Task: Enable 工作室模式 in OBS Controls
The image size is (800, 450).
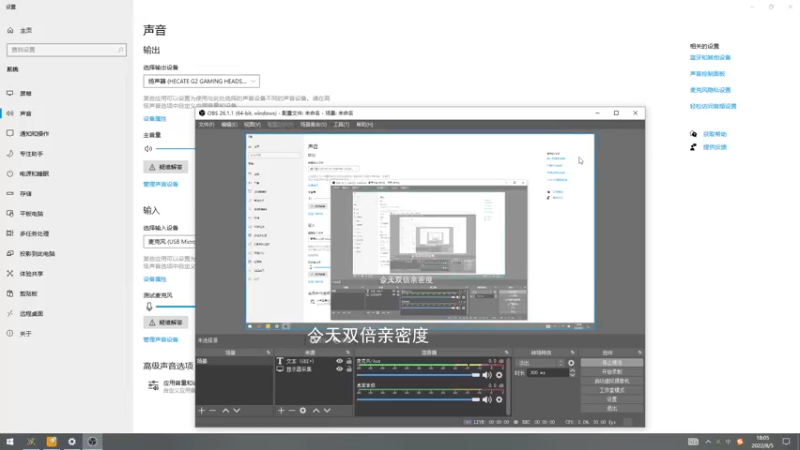Action: point(612,390)
